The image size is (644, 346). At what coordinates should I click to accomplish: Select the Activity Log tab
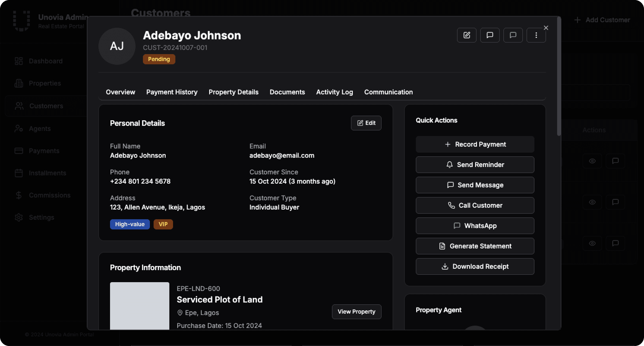(334, 92)
